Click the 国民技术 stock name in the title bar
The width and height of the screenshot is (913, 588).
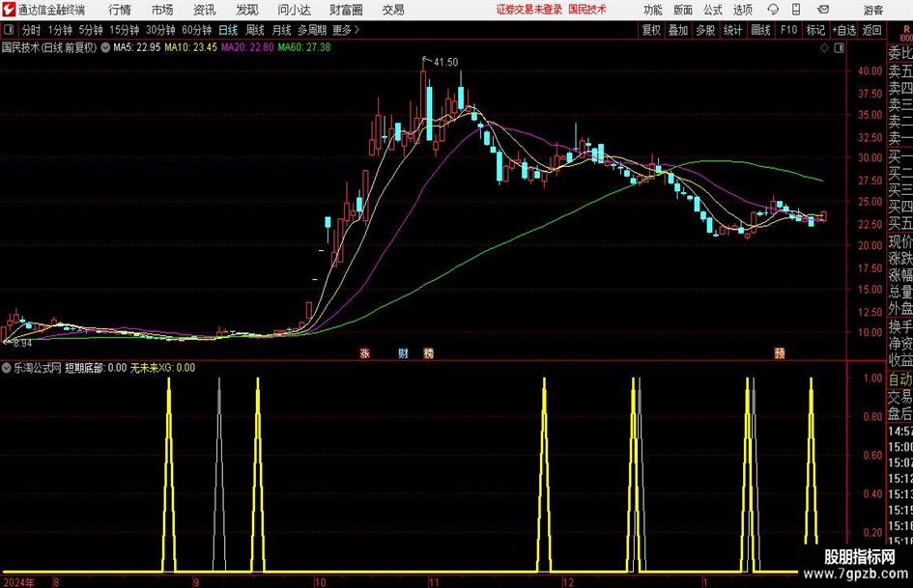pyautogui.click(x=587, y=10)
